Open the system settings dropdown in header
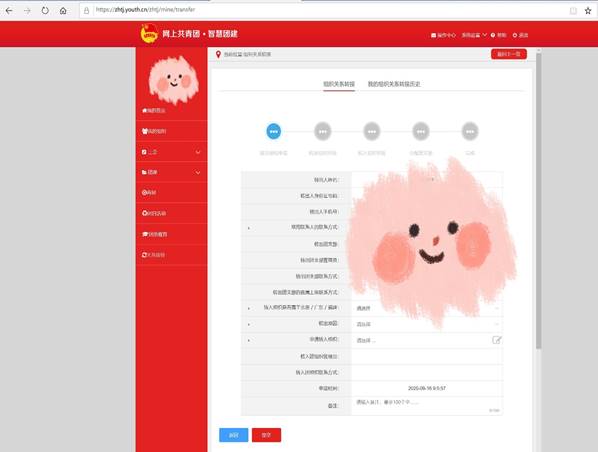This screenshot has width=598, height=452. click(x=474, y=35)
